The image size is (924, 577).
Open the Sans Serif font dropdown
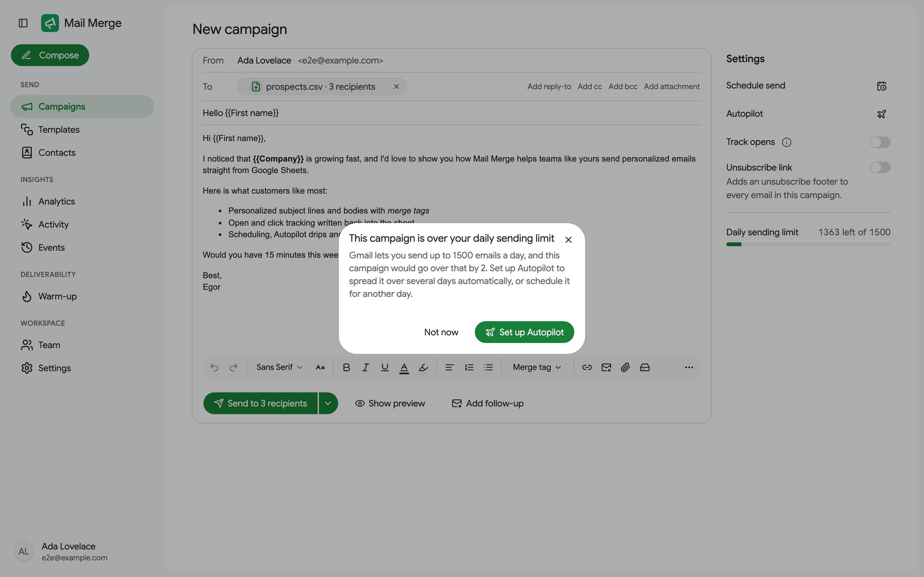279,367
